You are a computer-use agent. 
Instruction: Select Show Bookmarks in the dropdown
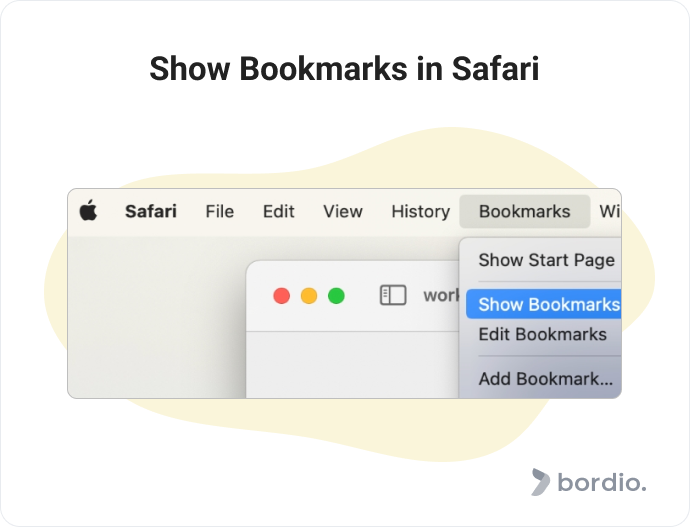[544, 304]
